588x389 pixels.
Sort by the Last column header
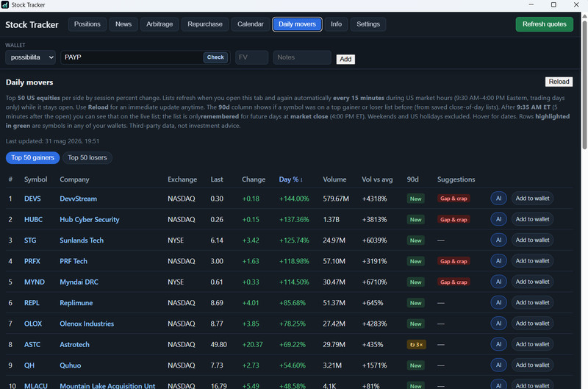tap(216, 179)
